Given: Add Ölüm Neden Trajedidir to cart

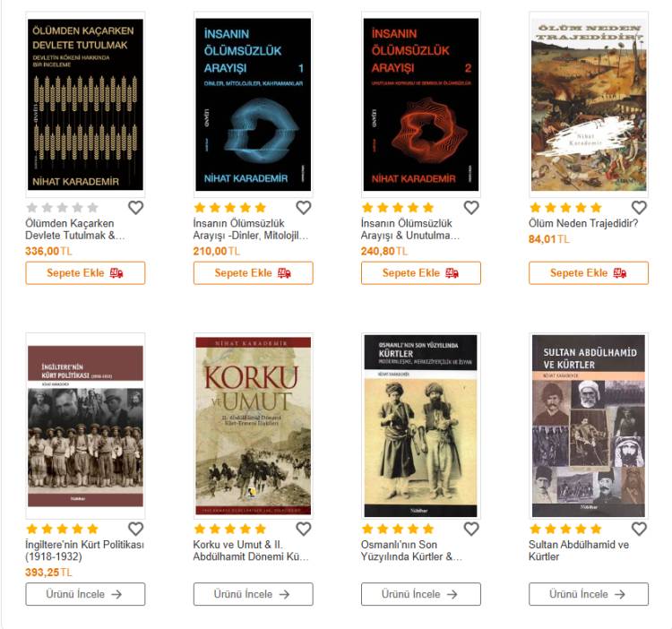Looking at the screenshot, I should pos(589,273).
